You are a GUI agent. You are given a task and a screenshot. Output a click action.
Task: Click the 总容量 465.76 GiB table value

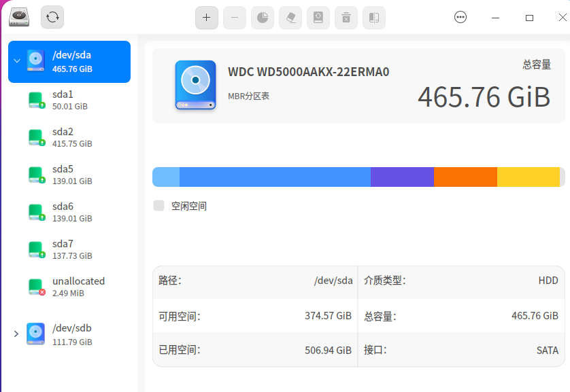tap(535, 316)
